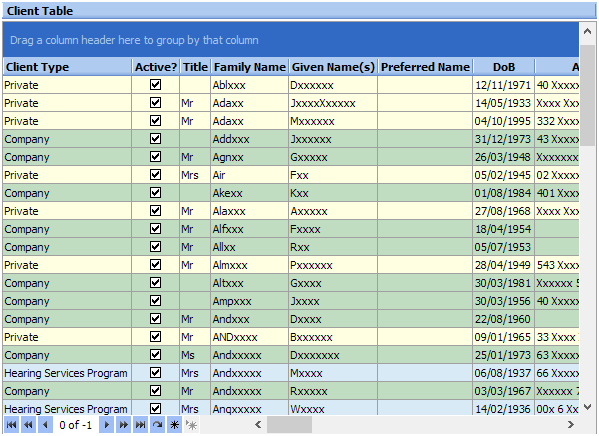Toggle Active checkbox for Andxxxxxx Mxxxx row
Screen dimensions: 599x436
click(155, 373)
